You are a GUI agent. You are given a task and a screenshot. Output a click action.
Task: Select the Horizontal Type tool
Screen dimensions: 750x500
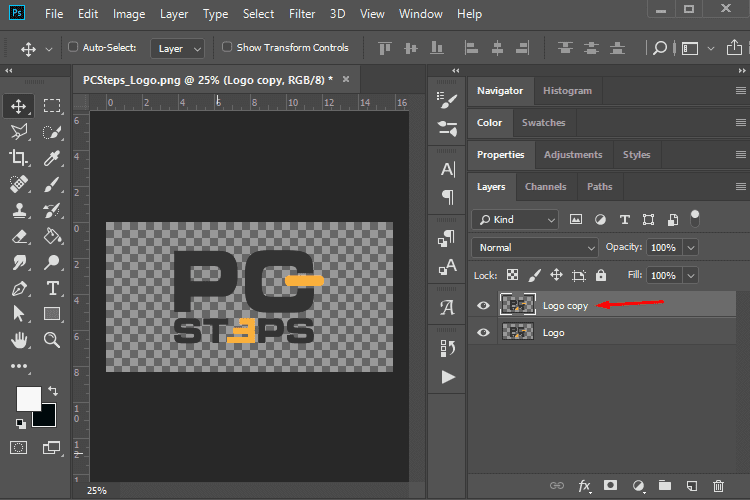(52, 288)
